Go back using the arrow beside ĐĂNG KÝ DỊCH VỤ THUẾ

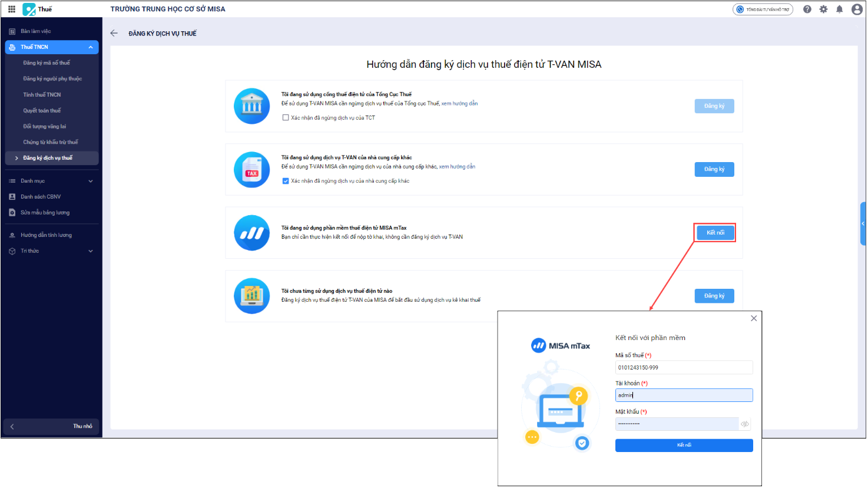114,34
